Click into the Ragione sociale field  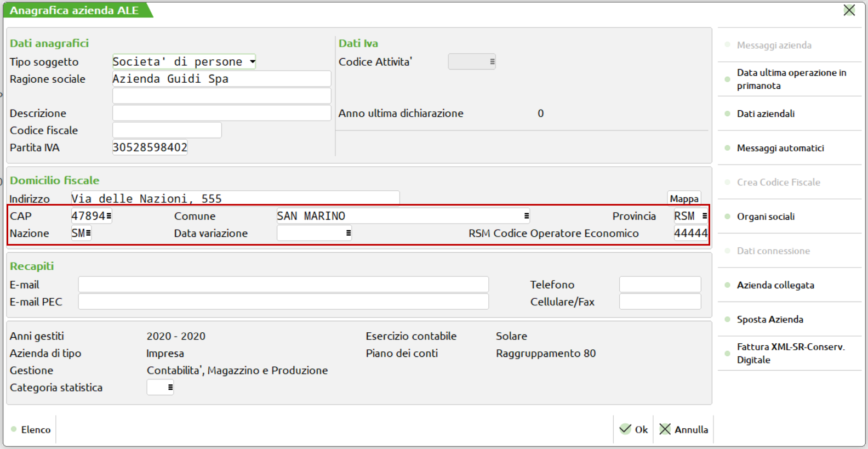click(221, 79)
